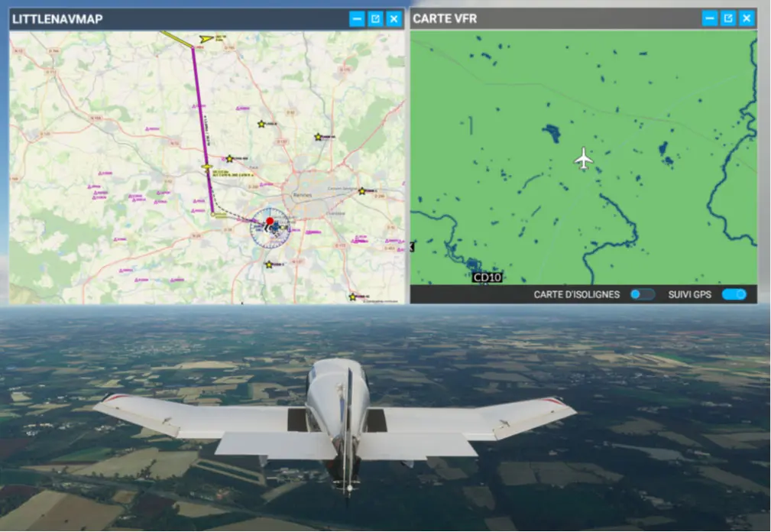Click the SUIVI GPS label text
771x532 pixels.
[x=689, y=294]
